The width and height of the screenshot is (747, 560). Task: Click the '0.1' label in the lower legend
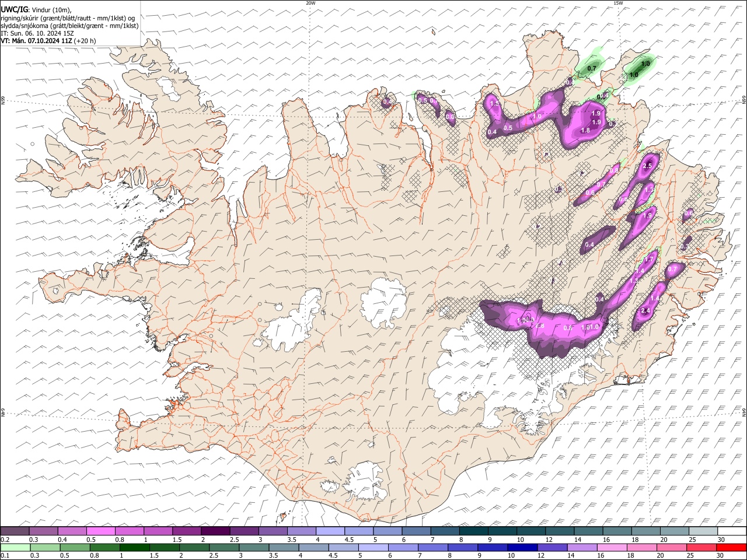click(x=6, y=555)
